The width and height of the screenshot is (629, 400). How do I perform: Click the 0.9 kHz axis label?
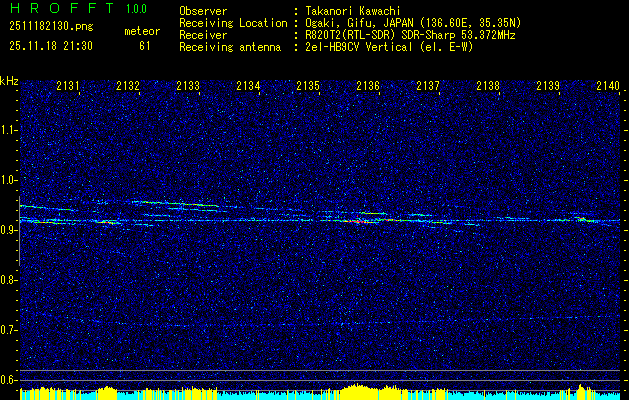tap(9, 230)
